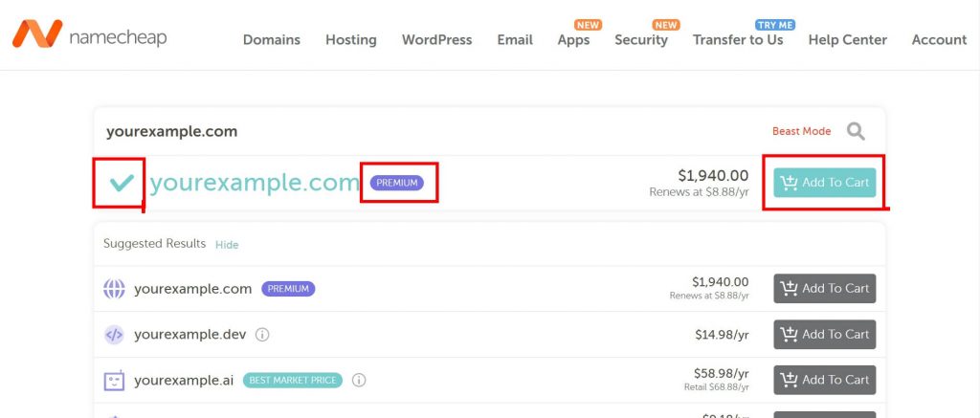Click the teal availability checkmark icon
The height and width of the screenshot is (418, 980).
click(122, 183)
